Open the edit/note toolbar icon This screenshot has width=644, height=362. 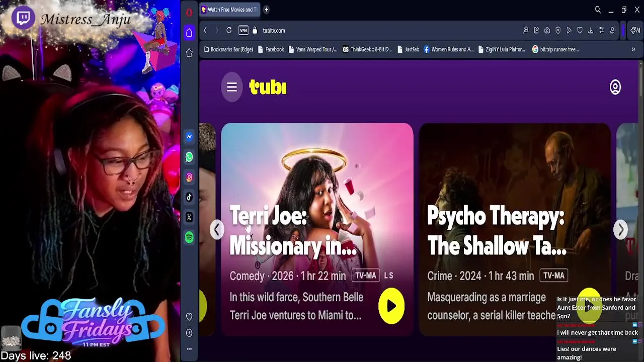coord(536,31)
